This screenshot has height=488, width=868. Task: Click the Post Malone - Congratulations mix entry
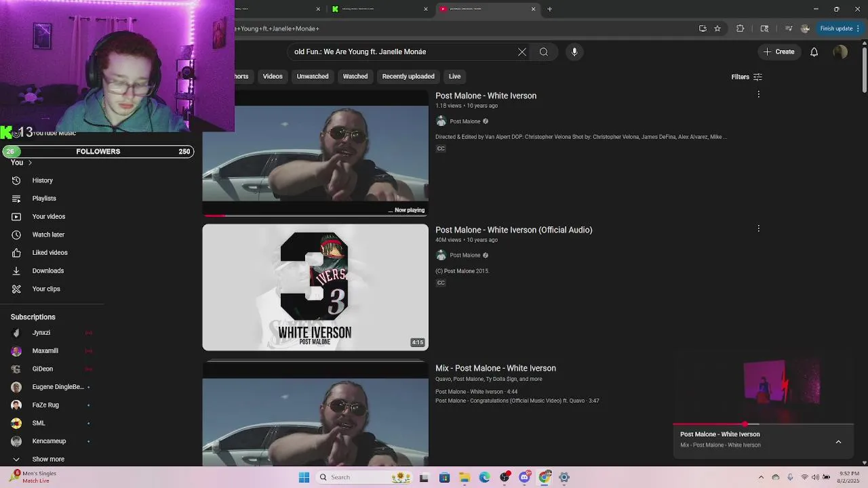[517, 401]
